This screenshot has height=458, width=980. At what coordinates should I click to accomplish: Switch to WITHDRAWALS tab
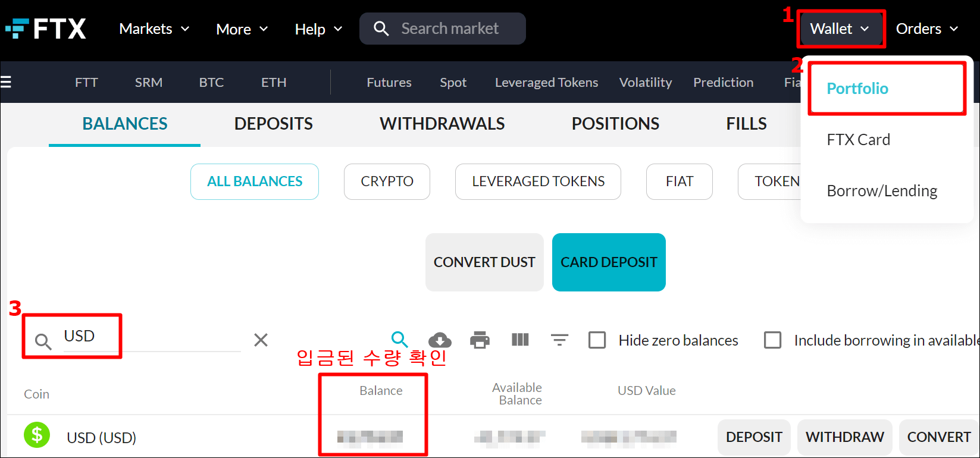point(442,124)
